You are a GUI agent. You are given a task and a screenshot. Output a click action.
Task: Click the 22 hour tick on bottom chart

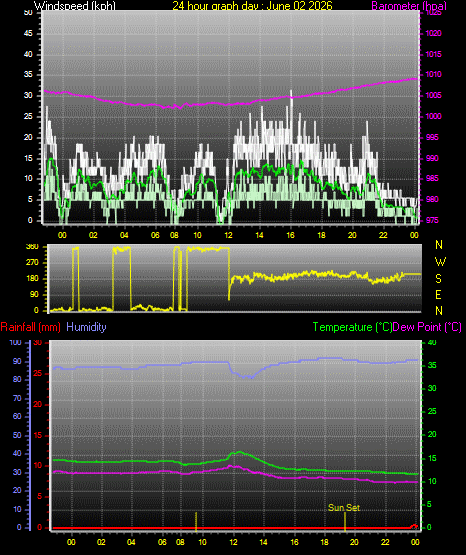coord(385,542)
